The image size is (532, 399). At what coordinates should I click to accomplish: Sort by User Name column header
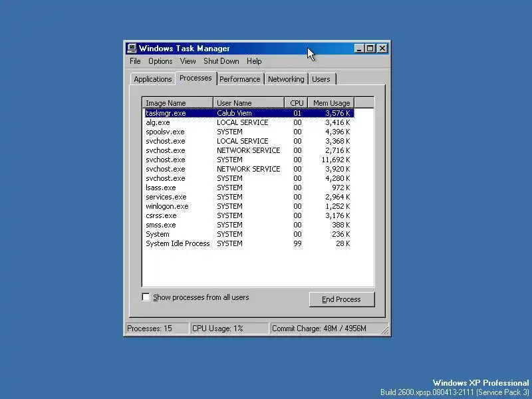point(249,103)
